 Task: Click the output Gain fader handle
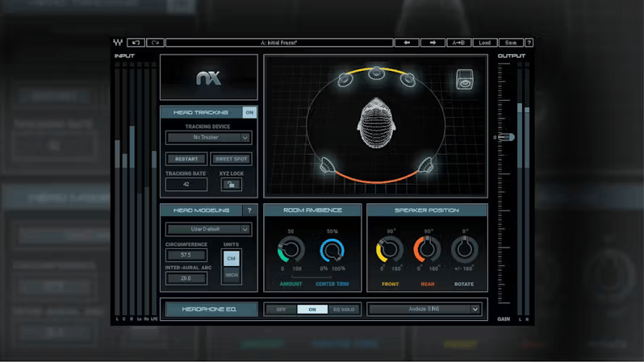click(x=505, y=138)
